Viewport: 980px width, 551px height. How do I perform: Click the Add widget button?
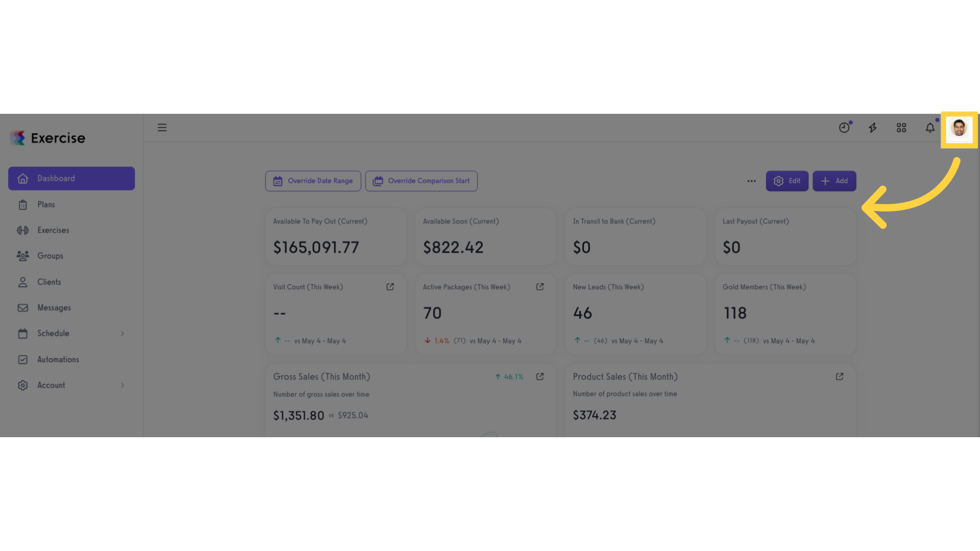(834, 181)
